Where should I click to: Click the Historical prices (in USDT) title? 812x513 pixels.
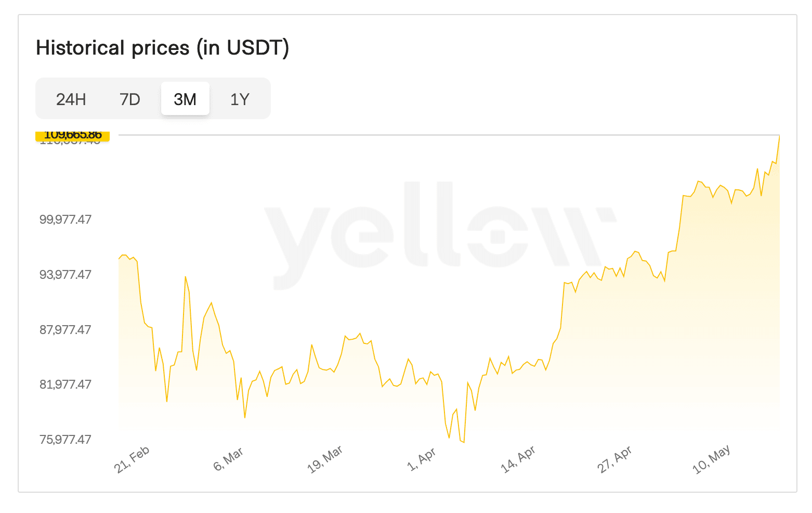click(x=162, y=47)
